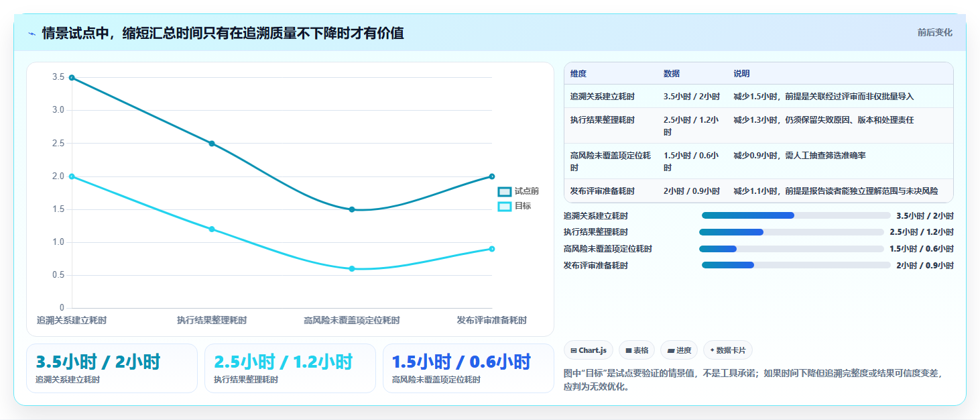The height and width of the screenshot is (420, 980).
Task: Click table data cell 2.5小时 / 1.2小时
Action: click(691, 125)
